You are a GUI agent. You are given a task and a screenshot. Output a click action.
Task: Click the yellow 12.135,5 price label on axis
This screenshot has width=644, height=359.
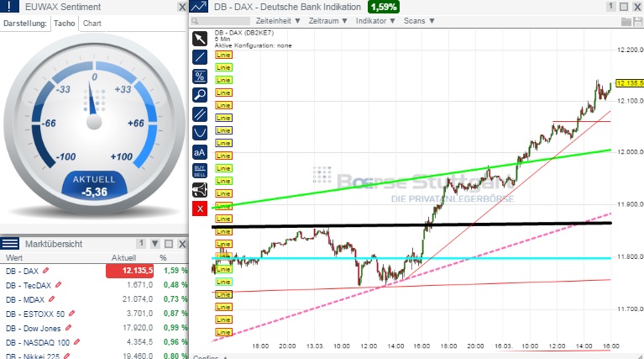click(x=630, y=83)
